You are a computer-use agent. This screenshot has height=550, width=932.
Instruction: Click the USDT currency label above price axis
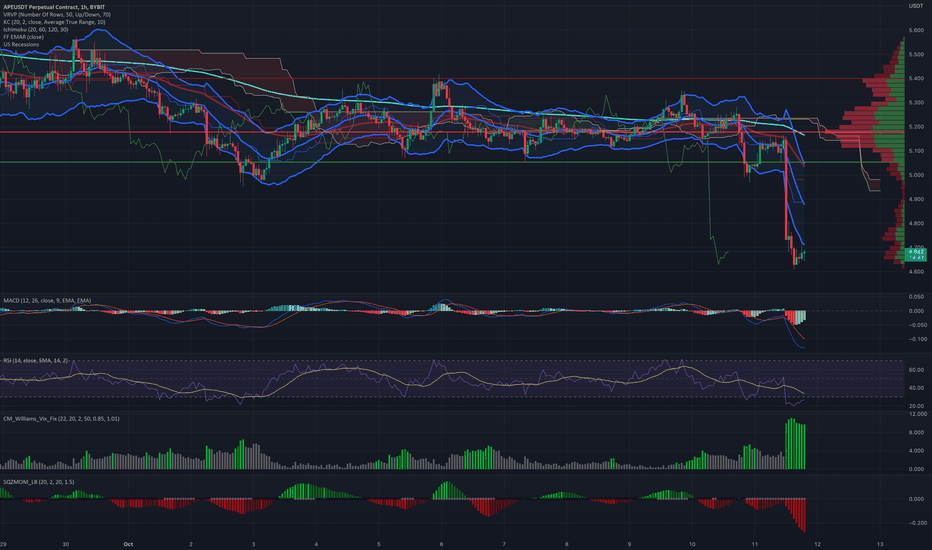tap(916, 6)
